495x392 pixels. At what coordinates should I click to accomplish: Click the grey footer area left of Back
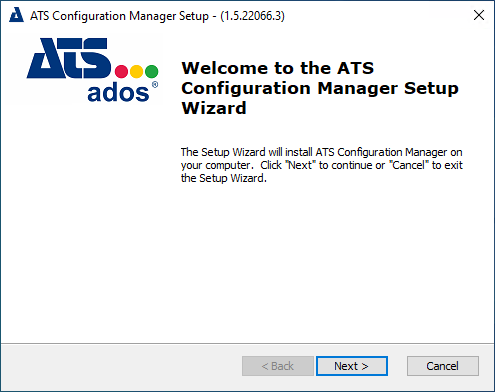tap(122, 366)
